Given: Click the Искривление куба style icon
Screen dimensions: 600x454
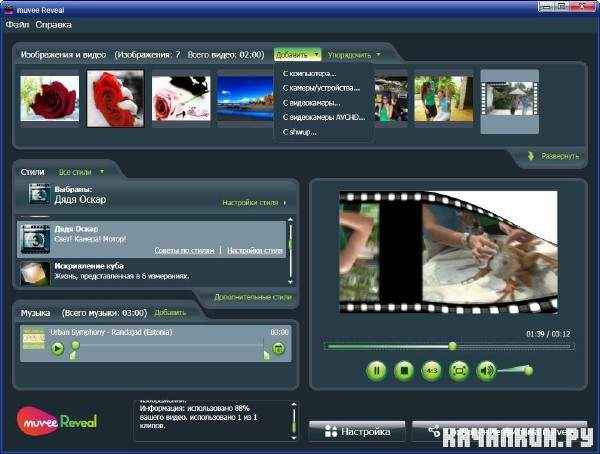Looking at the screenshot, I should 35,273.
